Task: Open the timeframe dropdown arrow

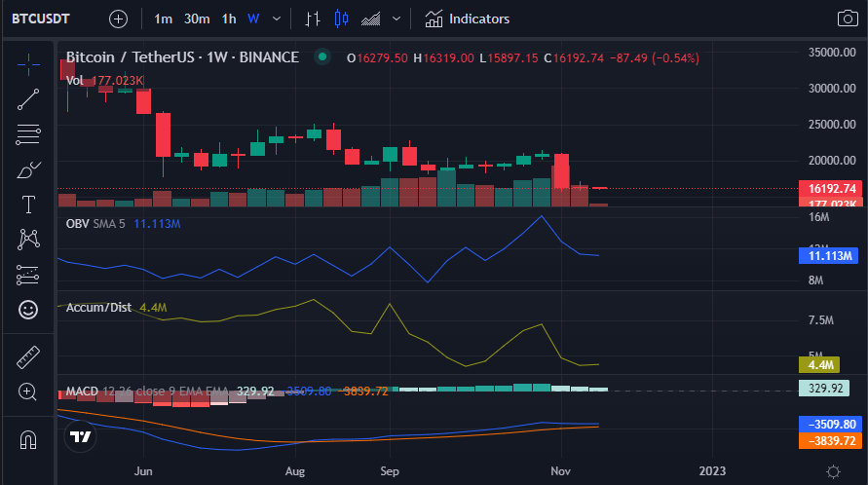Action: click(x=277, y=19)
